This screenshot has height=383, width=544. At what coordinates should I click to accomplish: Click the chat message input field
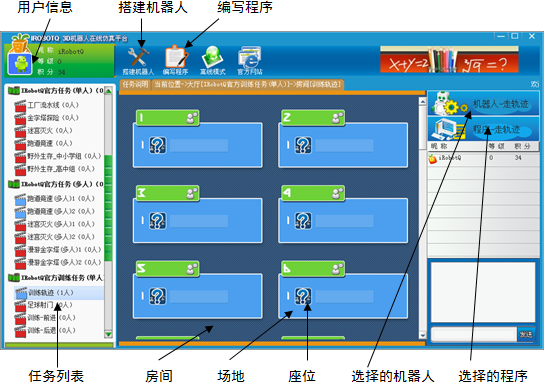[474, 334]
